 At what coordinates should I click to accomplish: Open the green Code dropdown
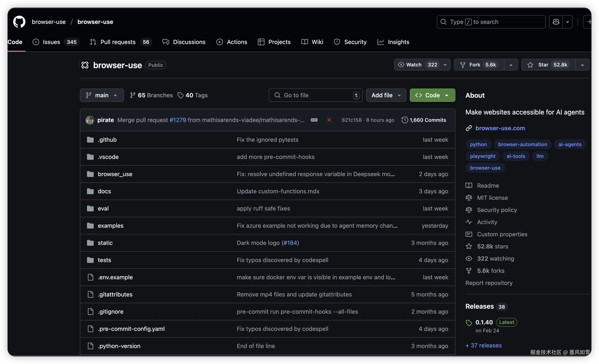pos(432,95)
